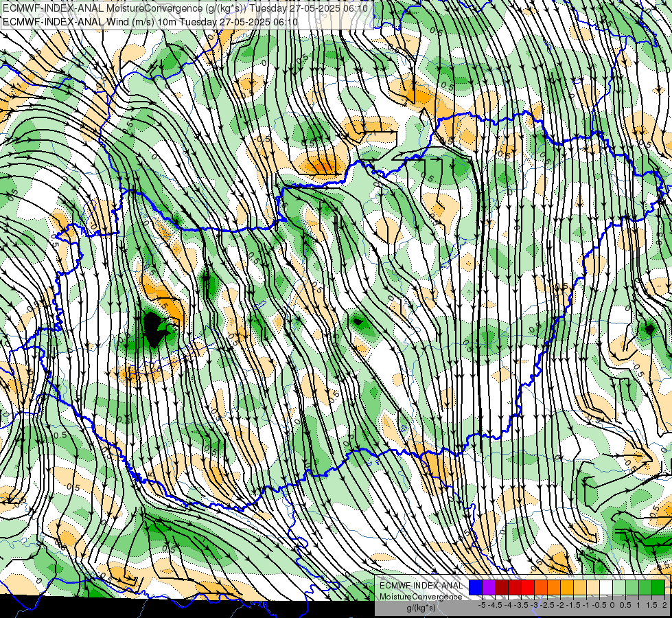Click the amber swatch between -2 and -1.5
The height and width of the screenshot is (618, 672).
coord(567,588)
